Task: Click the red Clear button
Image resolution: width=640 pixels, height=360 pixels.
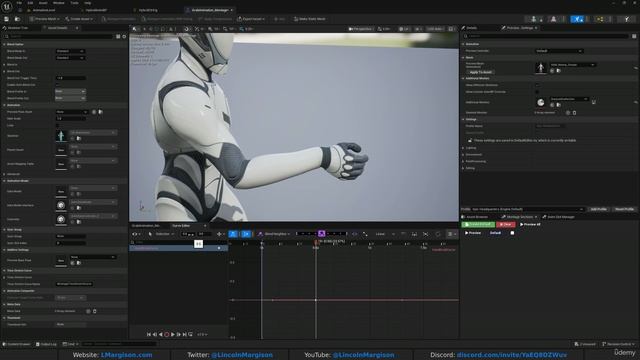Action: [506, 224]
